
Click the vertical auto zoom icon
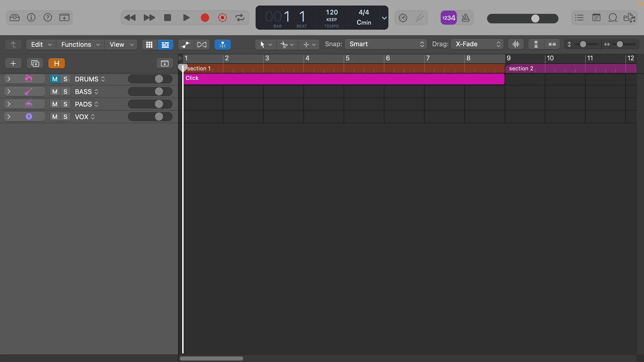point(536,44)
